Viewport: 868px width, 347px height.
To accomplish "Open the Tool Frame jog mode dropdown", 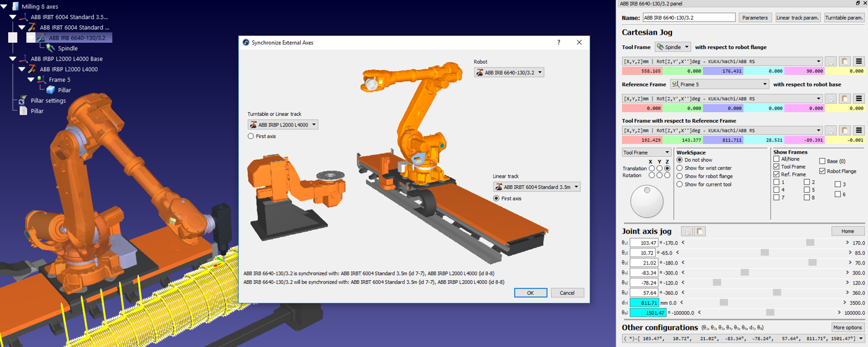I will pyautogui.click(x=646, y=152).
